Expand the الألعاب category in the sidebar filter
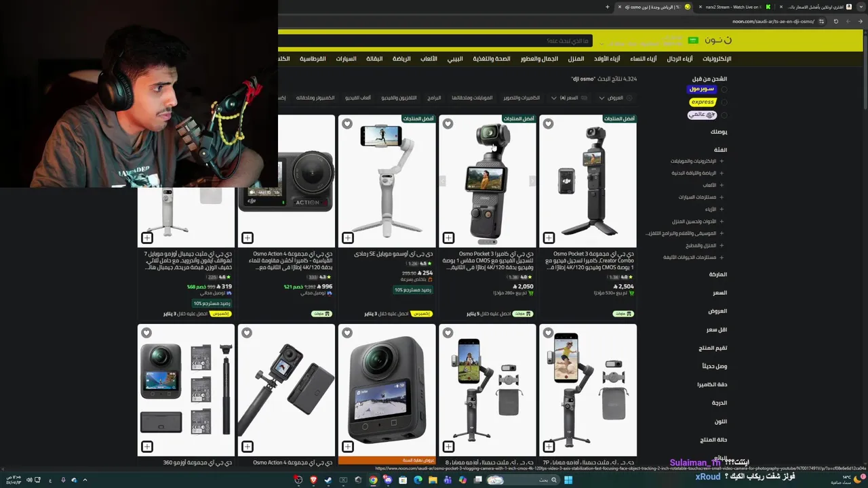 pyautogui.click(x=722, y=185)
